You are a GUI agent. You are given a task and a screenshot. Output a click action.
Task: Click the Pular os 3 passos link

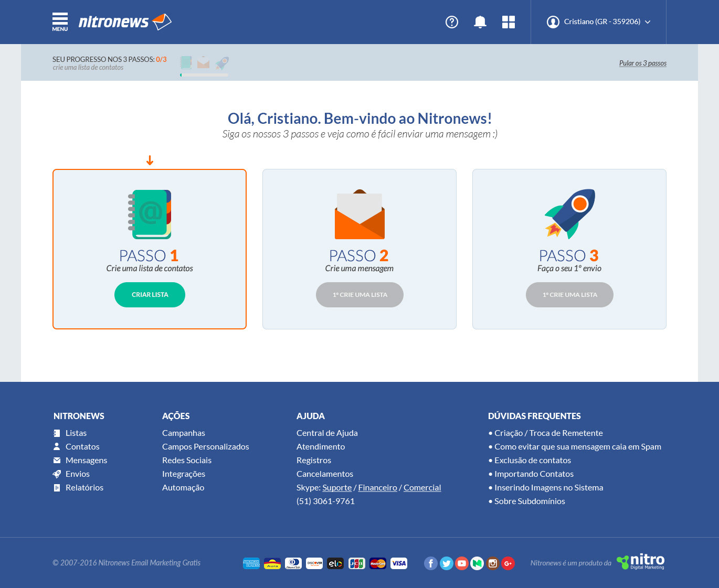click(643, 63)
